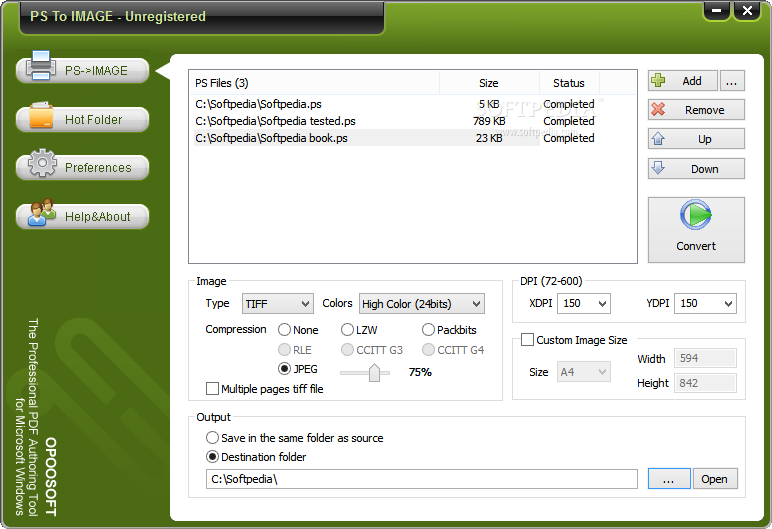Click the Up arrow icon
This screenshot has height=529, width=772.
pyautogui.click(x=658, y=138)
